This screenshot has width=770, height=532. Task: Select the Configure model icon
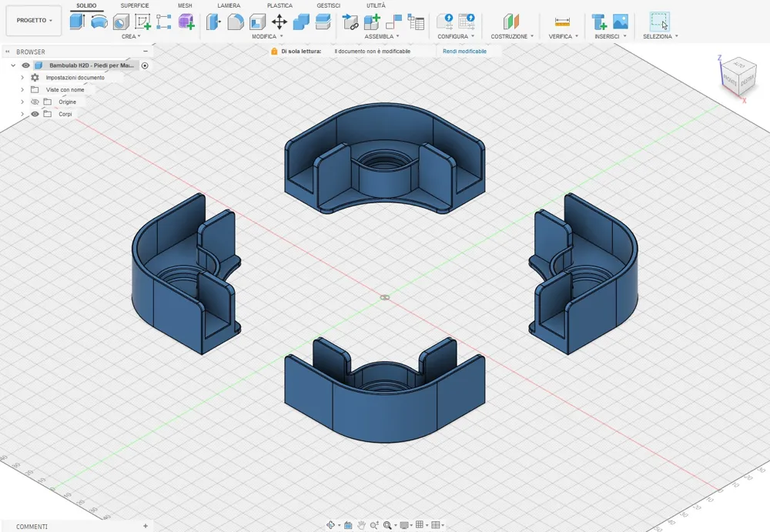point(445,22)
